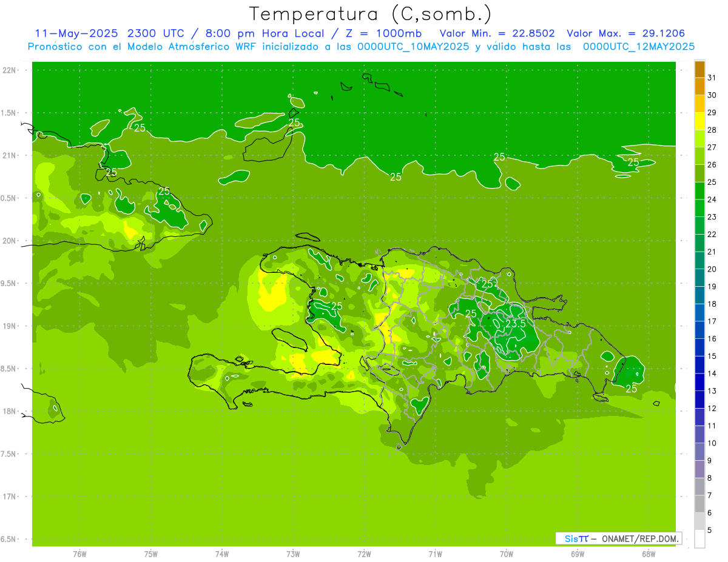Screen dimensions: 728x562
Task: Click the "23.5" contour label on the map
Action: [x=515, y=324]
